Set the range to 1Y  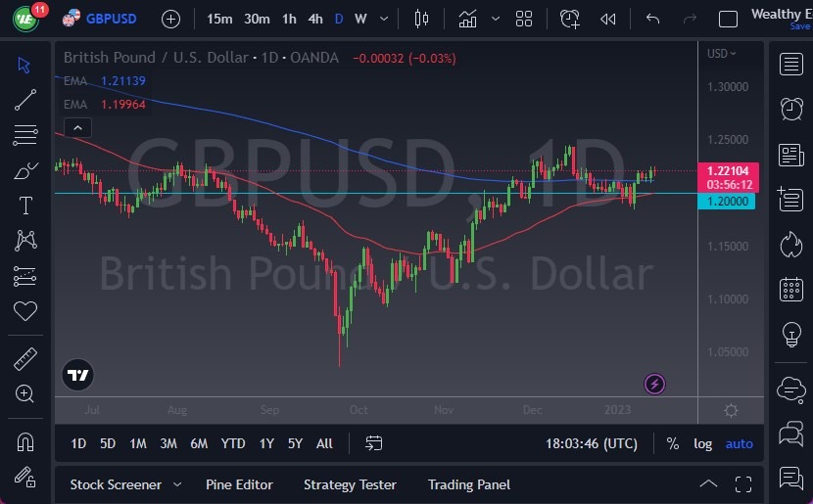point(266,444)
